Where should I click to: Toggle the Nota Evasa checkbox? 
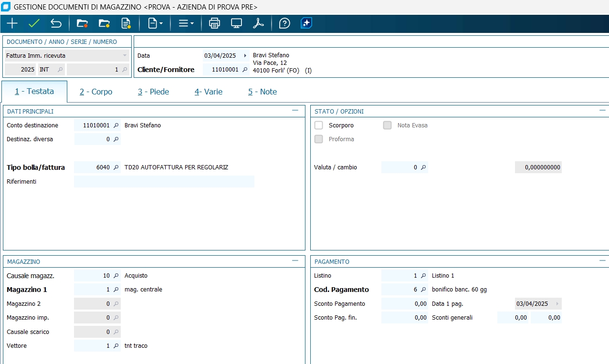pos(388,125)
